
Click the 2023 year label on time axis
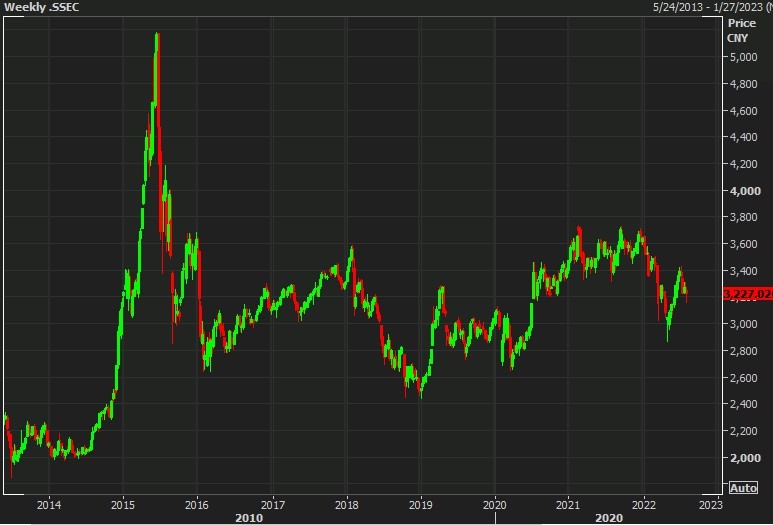point(711,505)
